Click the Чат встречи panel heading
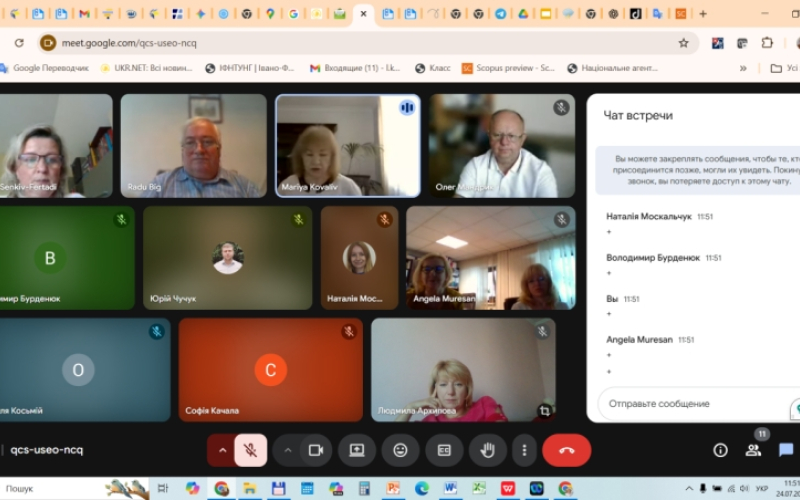This screenshot has height=500, width=800. [x=638, y=115]
